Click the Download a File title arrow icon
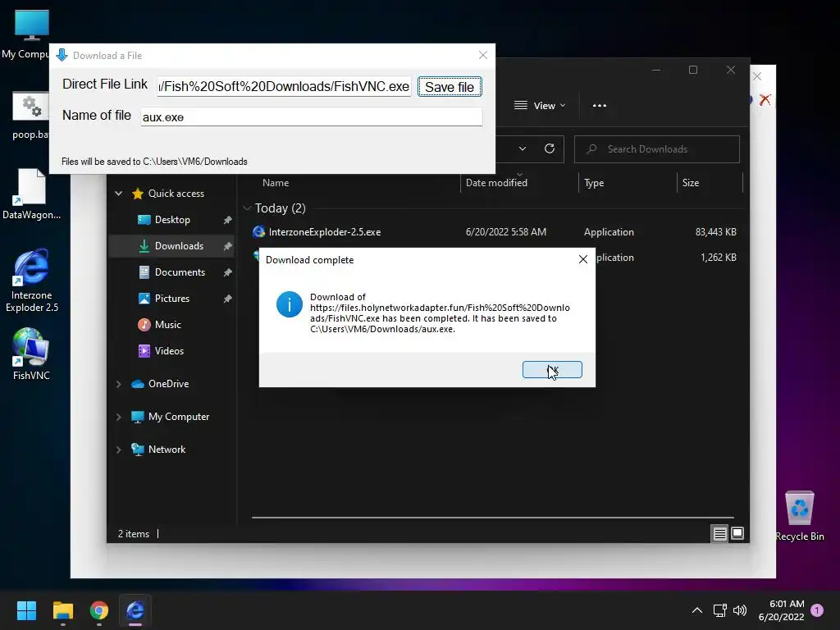 tap(62, 55)
